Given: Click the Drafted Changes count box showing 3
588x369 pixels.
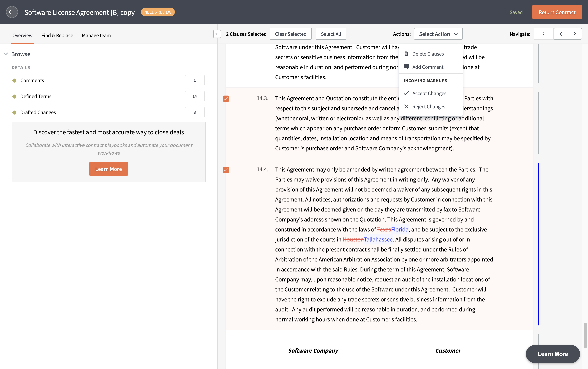Looking at the screenshot, I should click(195, 112).
